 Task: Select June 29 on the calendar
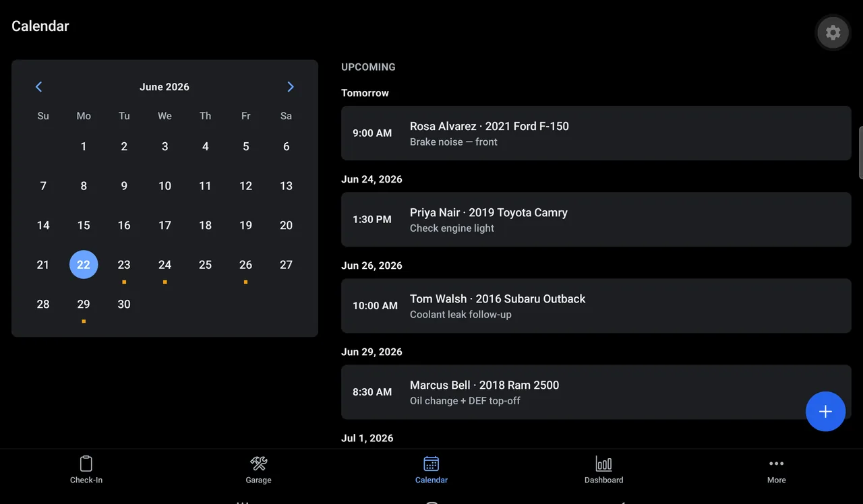(84, 305)
